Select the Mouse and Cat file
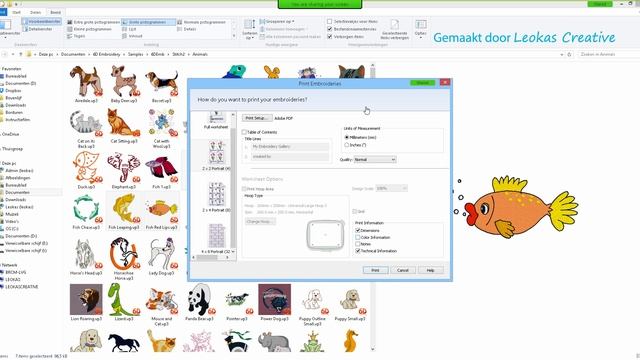Viewport: 640px width, 360px height. coord(162,304)
